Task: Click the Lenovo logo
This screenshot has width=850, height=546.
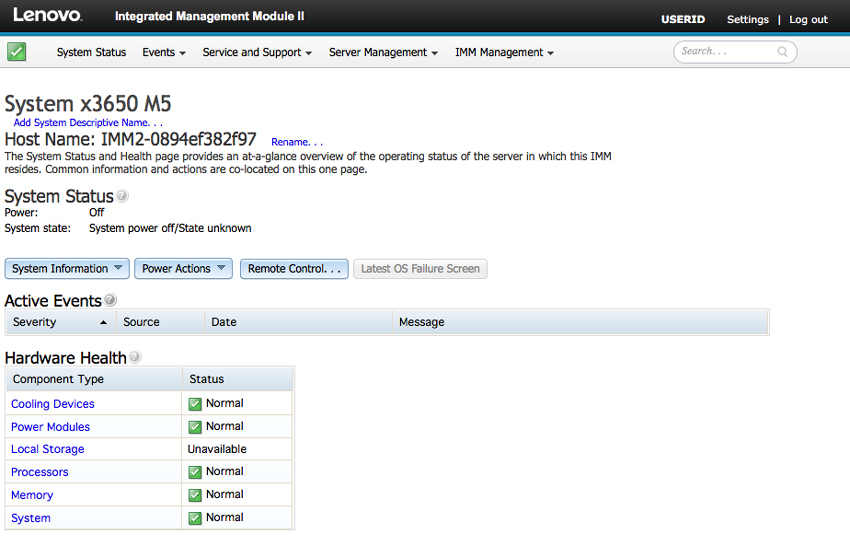Action: tap(48, 15)
